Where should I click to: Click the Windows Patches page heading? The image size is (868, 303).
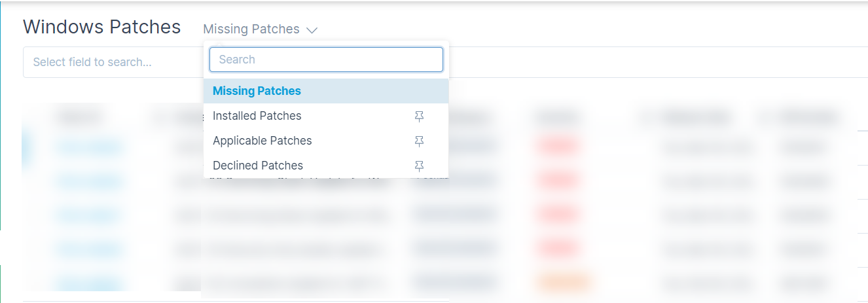click(x=102, y=27)
